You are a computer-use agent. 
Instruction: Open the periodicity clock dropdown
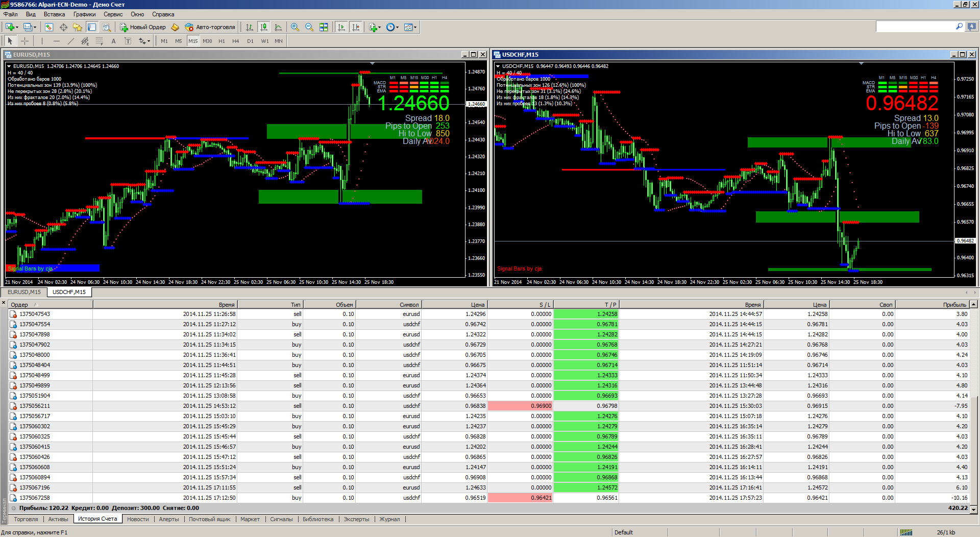[391, 27]
